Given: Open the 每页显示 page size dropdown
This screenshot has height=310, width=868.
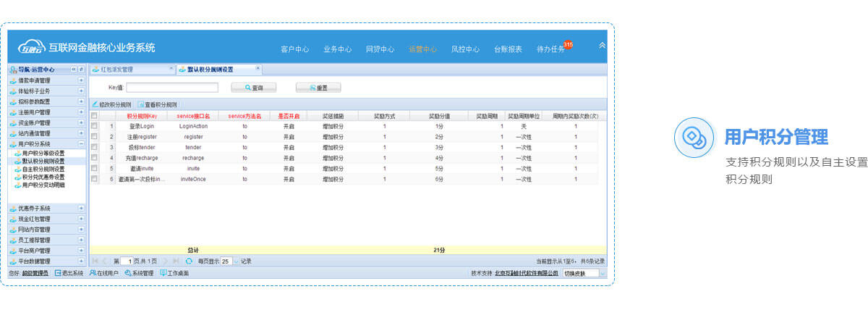Looking at the screenshot, I should [x=234, y=261].
